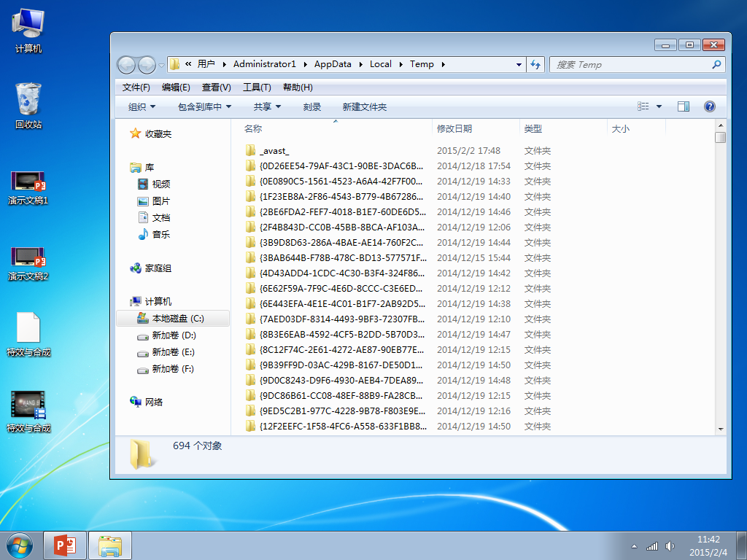This screenshot has width=747, height=560.
Task: Sort by the 大小 column header
Action: point(636,128)
